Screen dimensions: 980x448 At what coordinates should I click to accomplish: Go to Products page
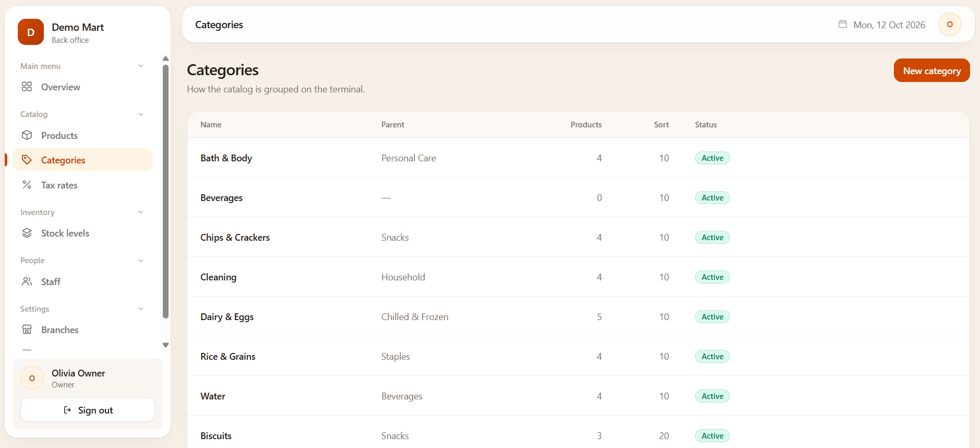tap(83, 135)
